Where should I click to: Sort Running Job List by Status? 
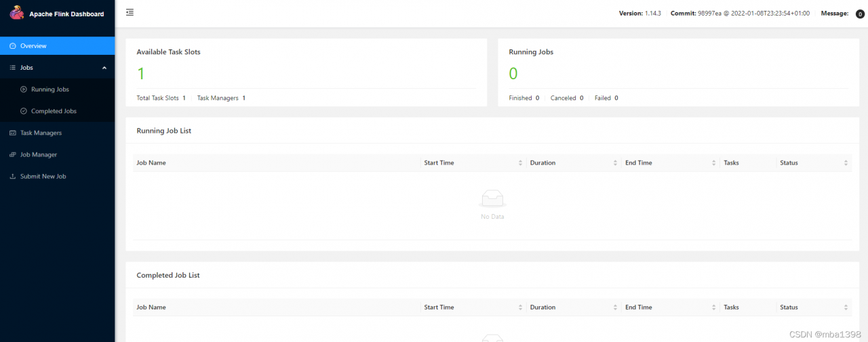[x=846, y=163]
